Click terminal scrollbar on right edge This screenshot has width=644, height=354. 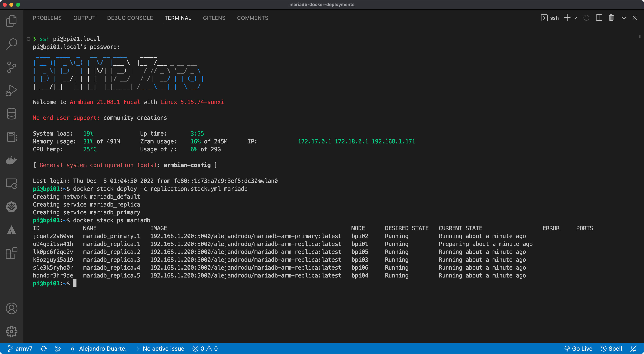(639, 37)
